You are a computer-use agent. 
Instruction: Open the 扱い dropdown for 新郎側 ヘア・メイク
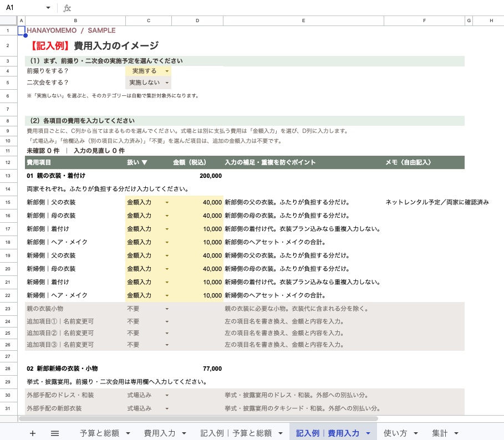point(167,242)
